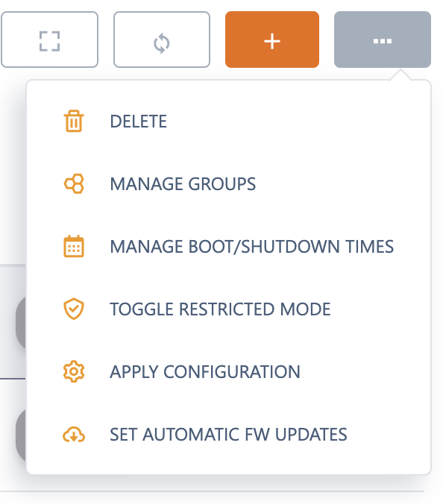Click the gear configuration icon
This screenshot has height=504, width=443.
(x=74, y=371)
